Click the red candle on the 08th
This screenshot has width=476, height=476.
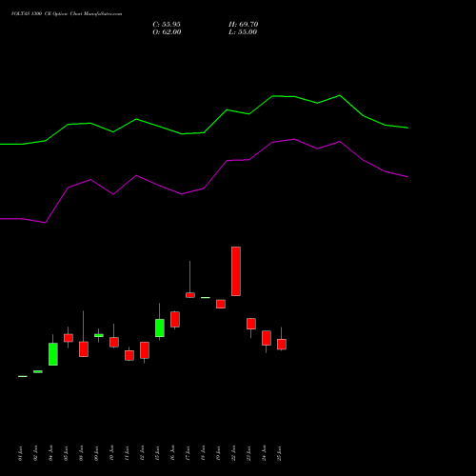84,349
